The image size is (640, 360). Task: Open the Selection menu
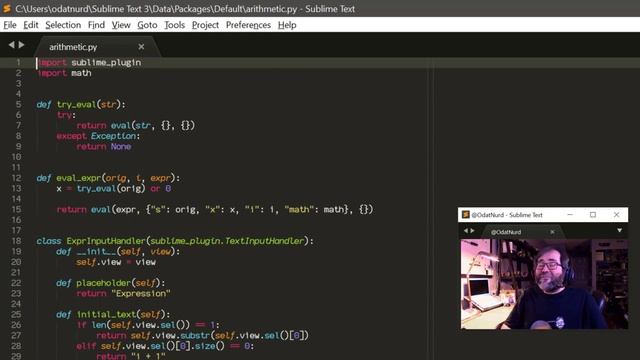point(63,25)
